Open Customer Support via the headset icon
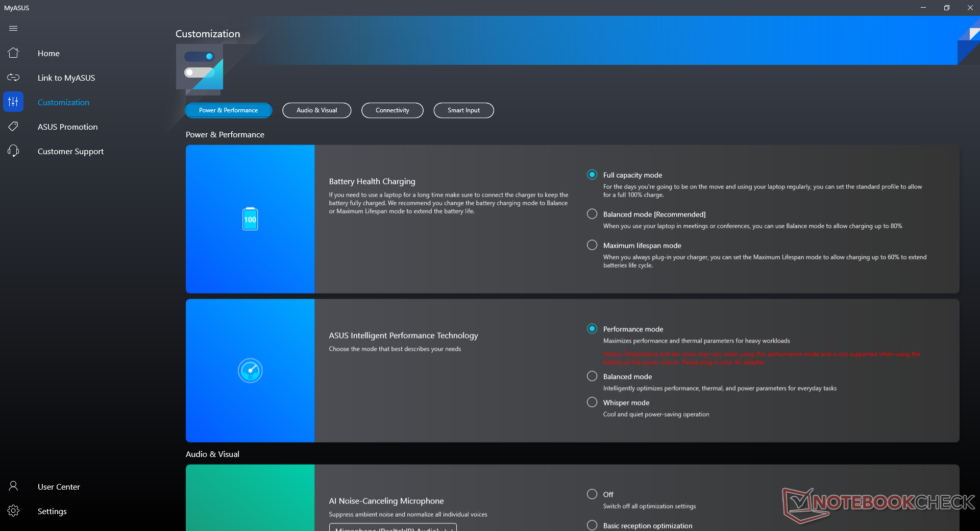980x531 pixels. click(13, 151)
